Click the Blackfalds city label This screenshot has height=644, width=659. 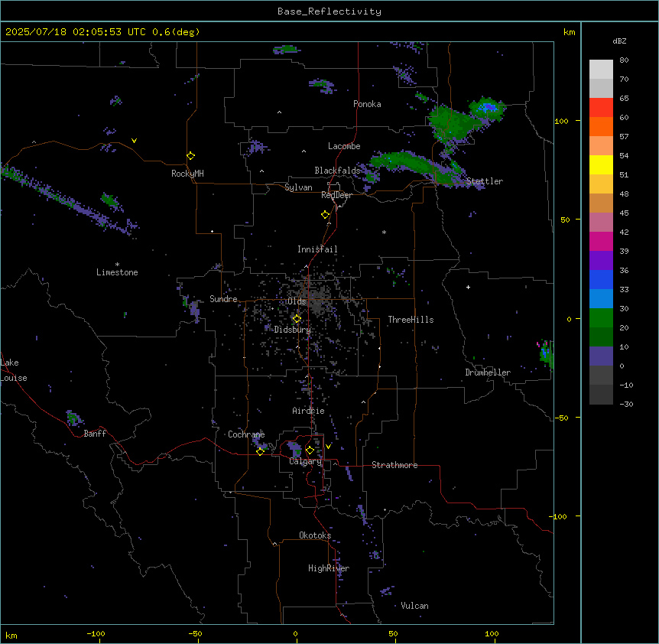tap(337, 171)
